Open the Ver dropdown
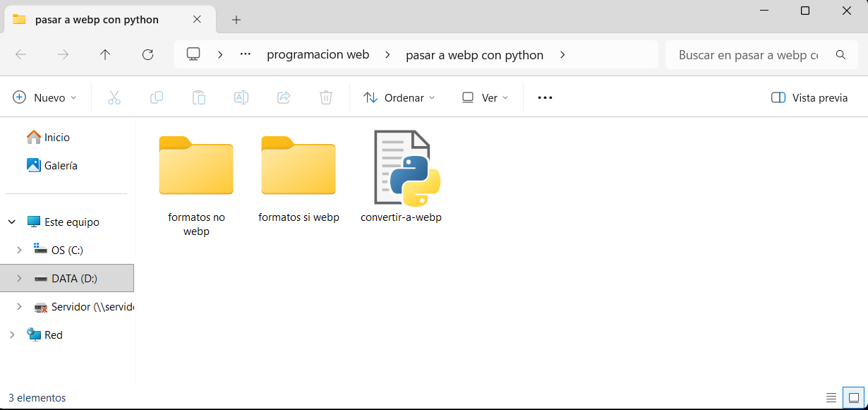This screenshot has width=868, height=410. coord(485,97)
